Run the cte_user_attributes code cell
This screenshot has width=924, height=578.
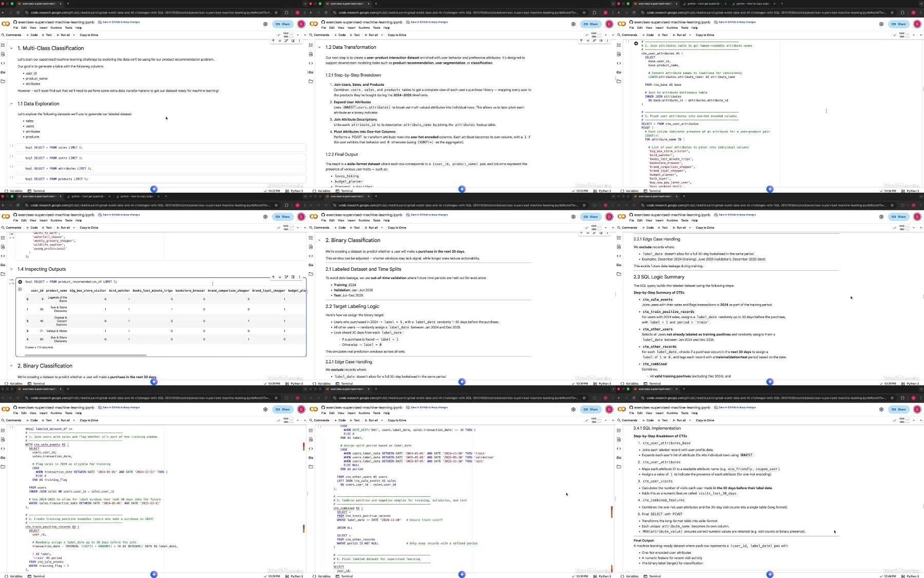[x=636, y=44]
